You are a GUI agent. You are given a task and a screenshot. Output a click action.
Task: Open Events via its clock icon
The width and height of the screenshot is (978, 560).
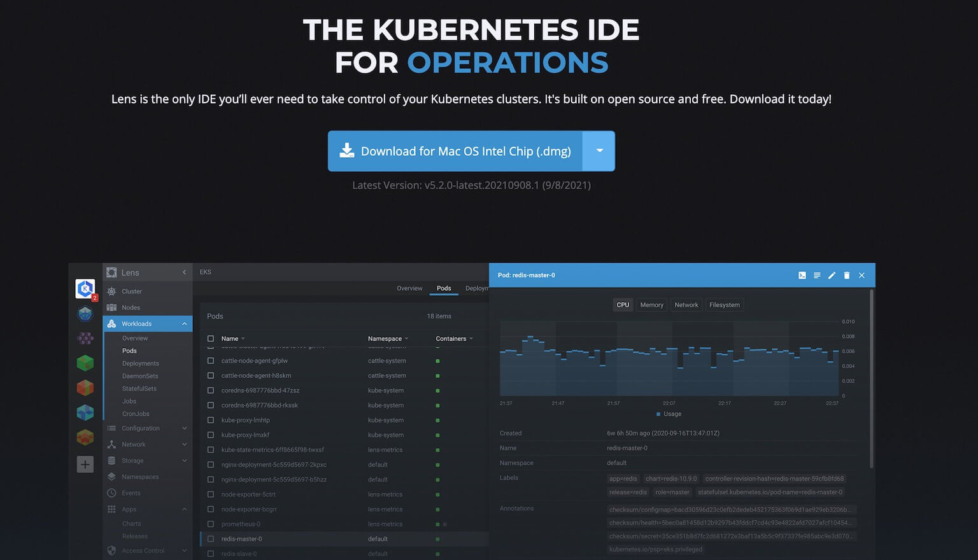click(x=111, y=493)
